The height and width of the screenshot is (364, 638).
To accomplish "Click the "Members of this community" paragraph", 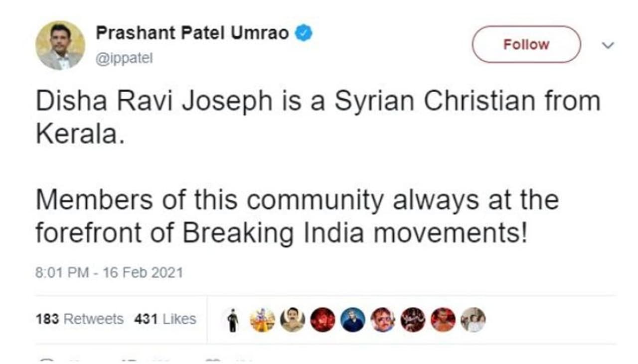I will [x=297, y=217].
